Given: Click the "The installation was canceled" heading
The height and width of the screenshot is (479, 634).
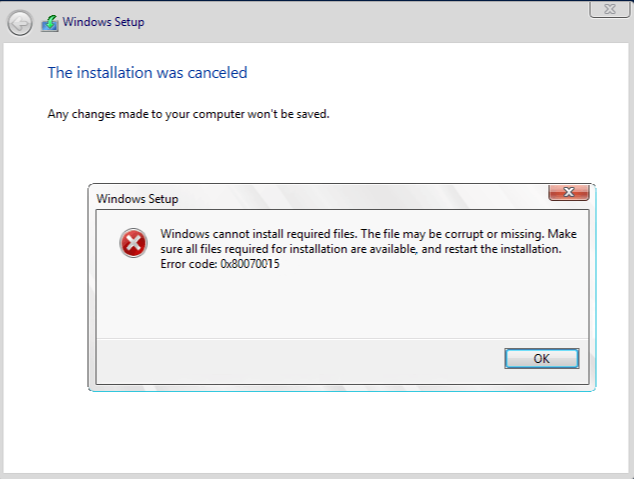Looking at the screenshot, I should (x=147, y=72).
